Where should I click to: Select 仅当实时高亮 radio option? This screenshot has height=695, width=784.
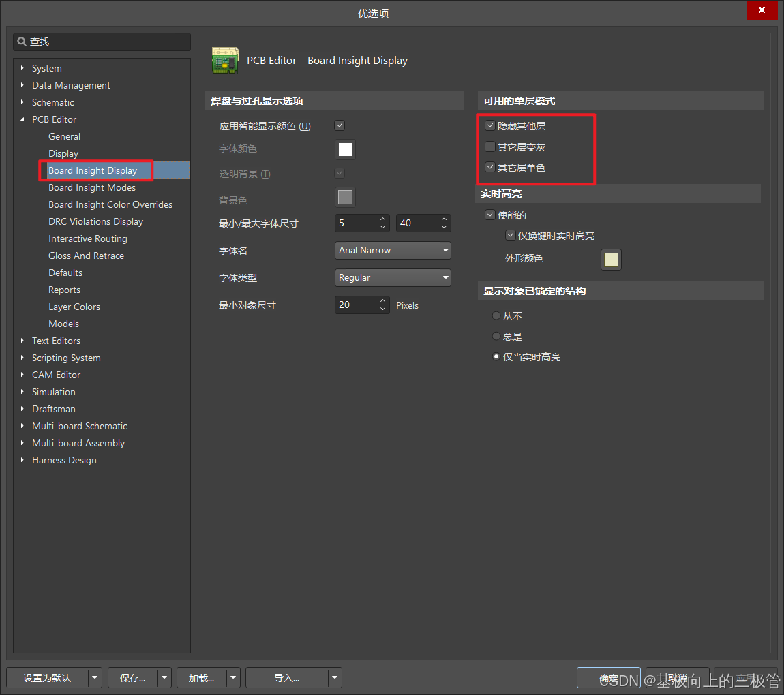pos(496,357)
